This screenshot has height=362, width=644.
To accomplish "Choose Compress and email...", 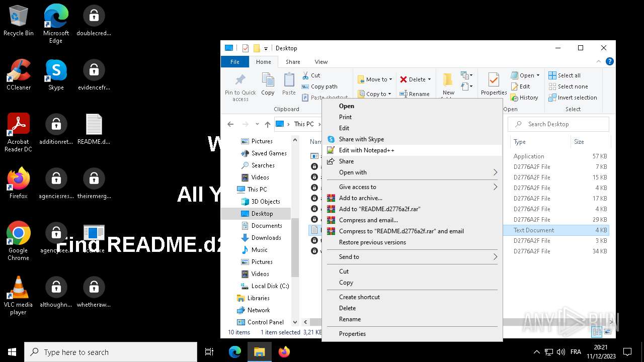I will click(412, 220).
